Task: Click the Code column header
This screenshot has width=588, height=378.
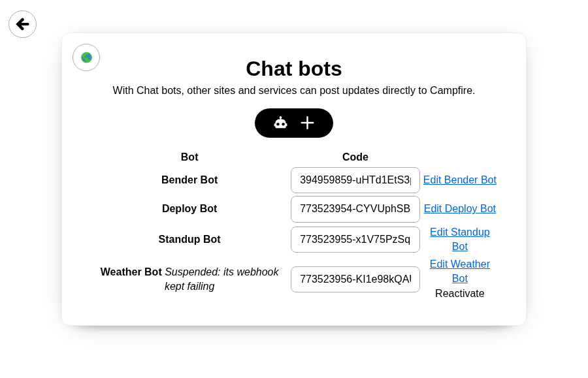Action: tap(355, 157)
